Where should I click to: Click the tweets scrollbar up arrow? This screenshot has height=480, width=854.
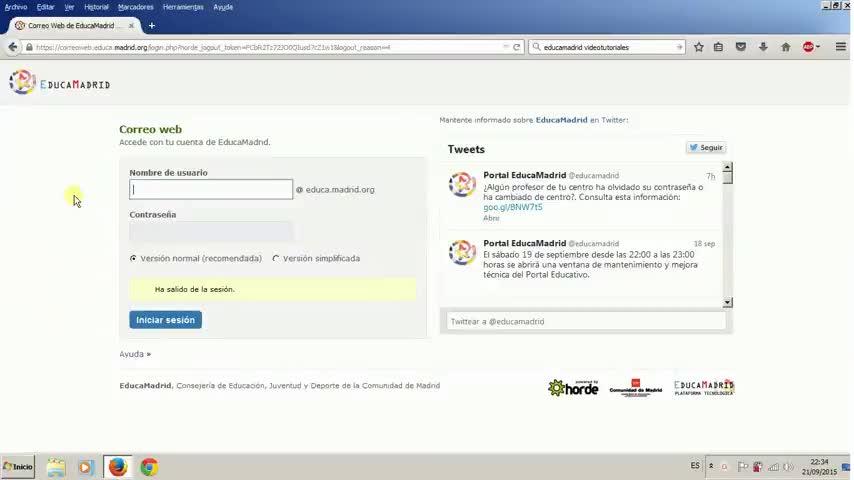pyautogui.click(x=728, y=166)
